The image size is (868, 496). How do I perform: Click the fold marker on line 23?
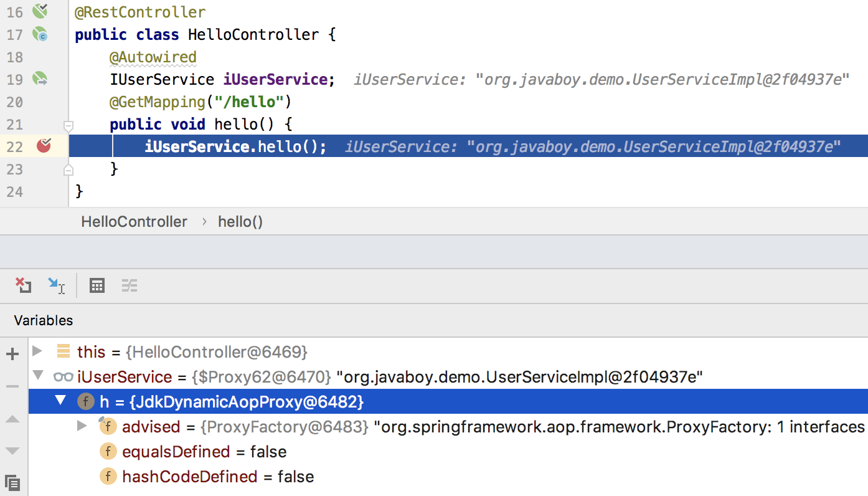point(68,169)
